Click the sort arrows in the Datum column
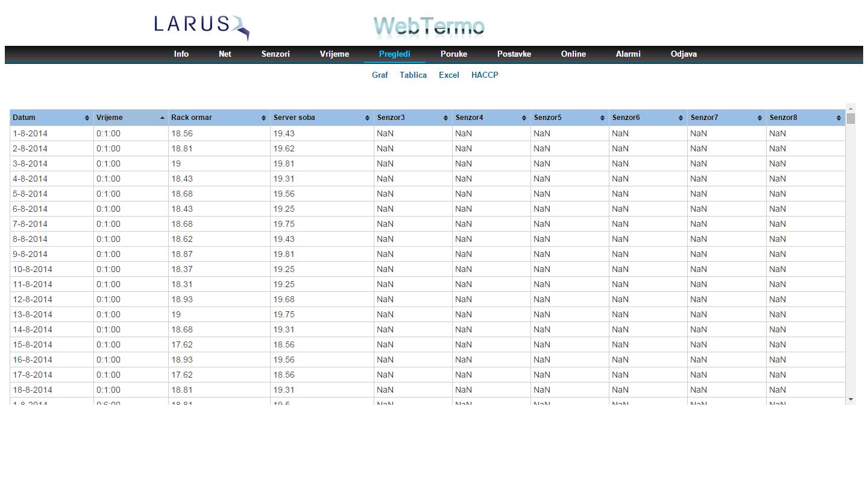 click(87, 118)
